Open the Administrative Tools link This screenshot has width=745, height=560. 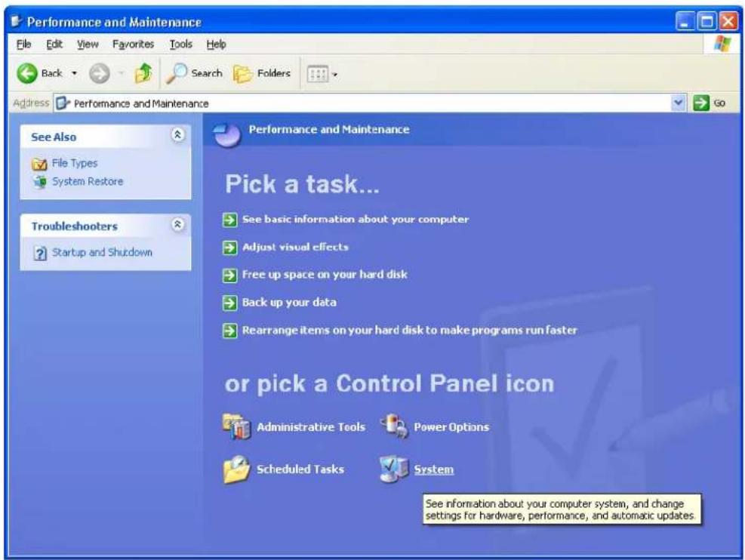click(311, 427)
